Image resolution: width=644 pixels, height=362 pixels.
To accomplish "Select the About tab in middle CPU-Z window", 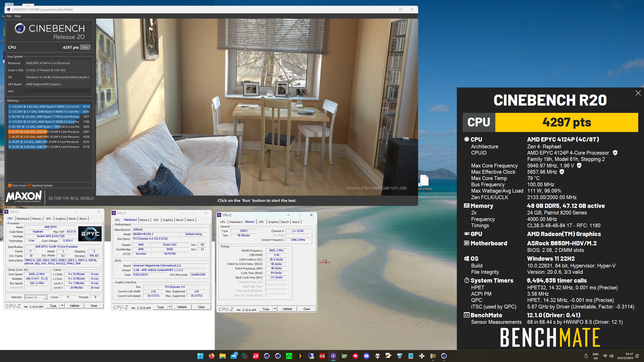I will point(190,220).
